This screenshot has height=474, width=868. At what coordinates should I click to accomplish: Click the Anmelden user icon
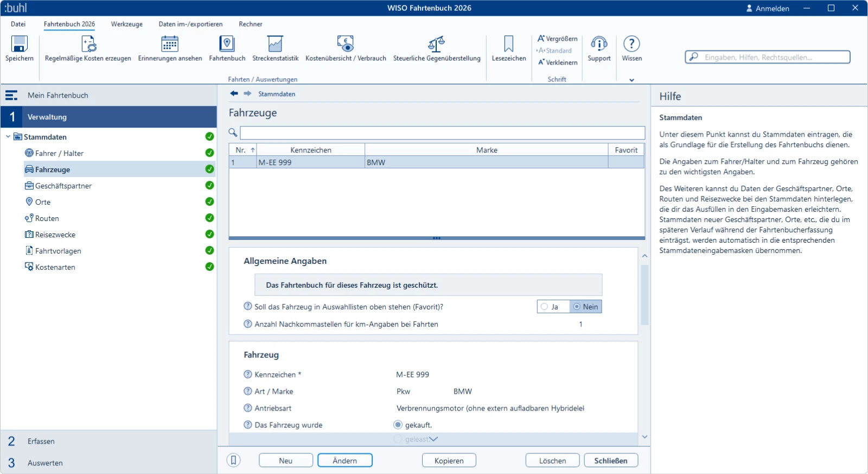(749, 8)
